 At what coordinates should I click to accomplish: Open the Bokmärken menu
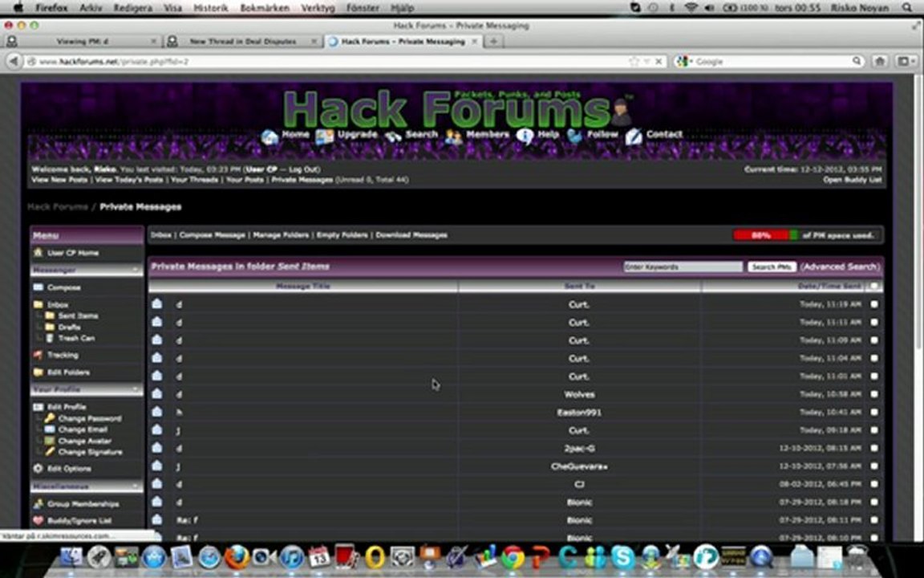point(265,8)
